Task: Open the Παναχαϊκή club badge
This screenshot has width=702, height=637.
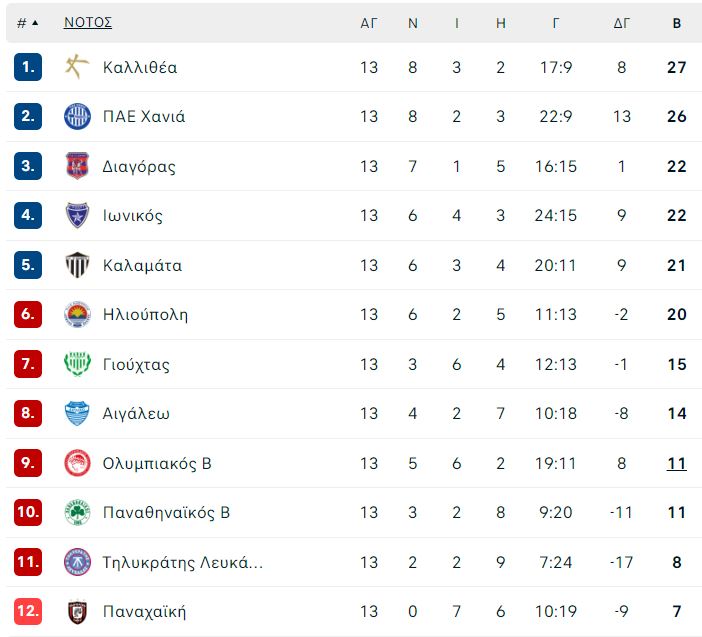Action: point(77,611)
